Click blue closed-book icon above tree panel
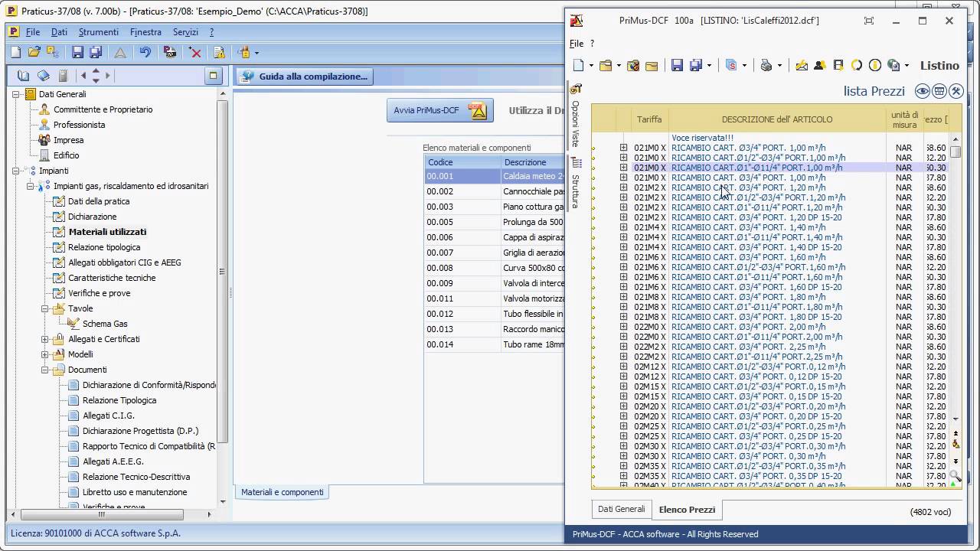Screen dimensions: 980x551 44,75
